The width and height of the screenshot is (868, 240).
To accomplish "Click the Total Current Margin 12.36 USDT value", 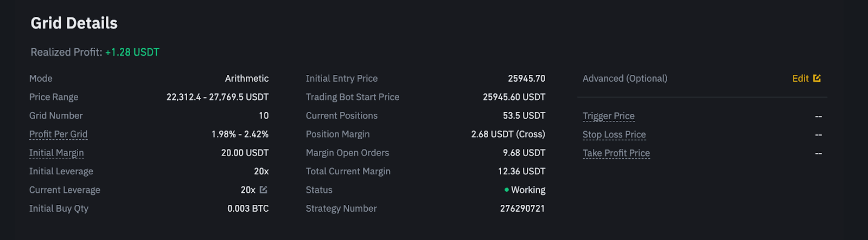I will pyautogui.click(x=522, y=171).
